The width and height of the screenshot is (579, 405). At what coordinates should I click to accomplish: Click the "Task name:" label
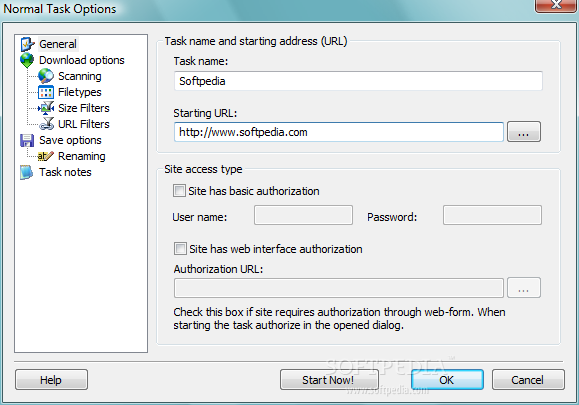click(x=201, y=61)
